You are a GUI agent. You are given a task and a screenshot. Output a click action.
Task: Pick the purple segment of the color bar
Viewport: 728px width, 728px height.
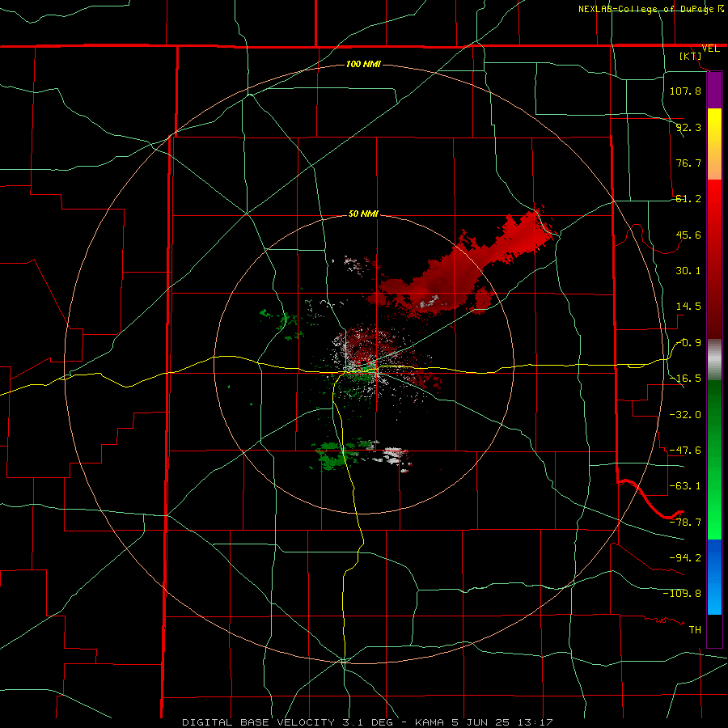coord(714,90)
